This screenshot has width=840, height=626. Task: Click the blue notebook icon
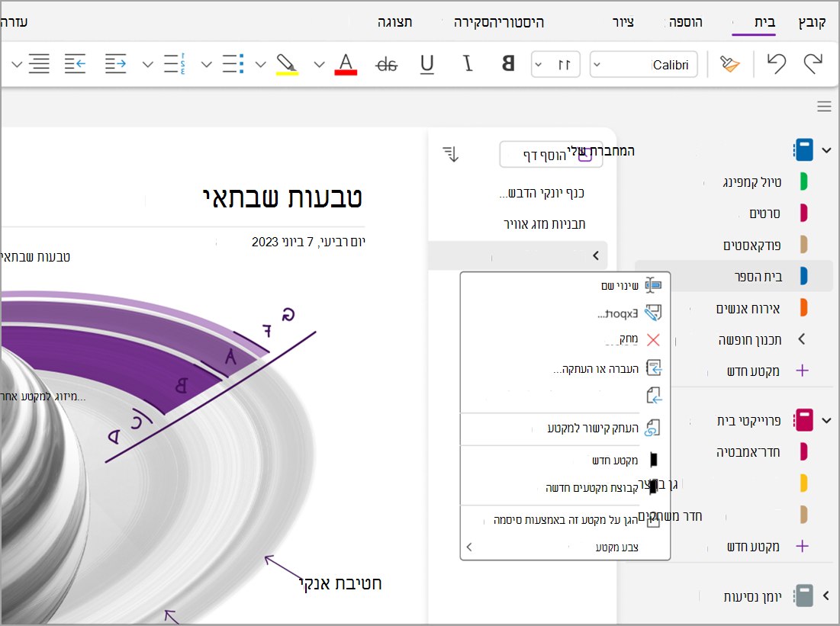[803, 150]
